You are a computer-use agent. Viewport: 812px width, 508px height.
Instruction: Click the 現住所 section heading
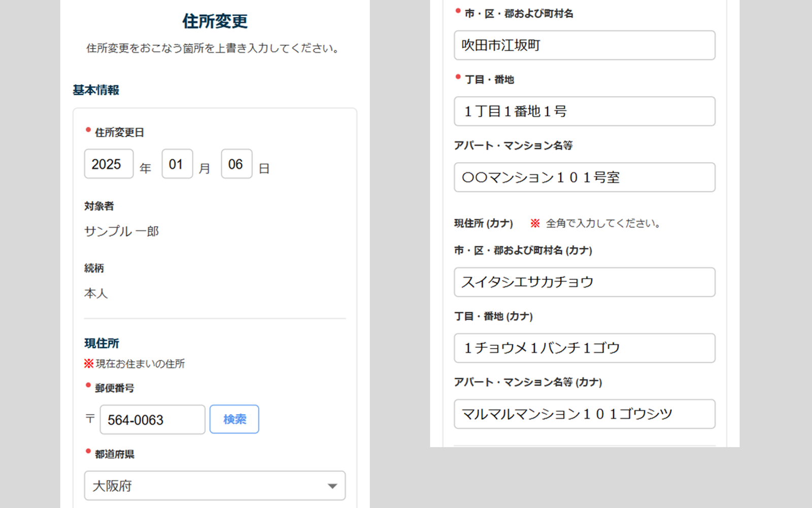click(101, 344)
